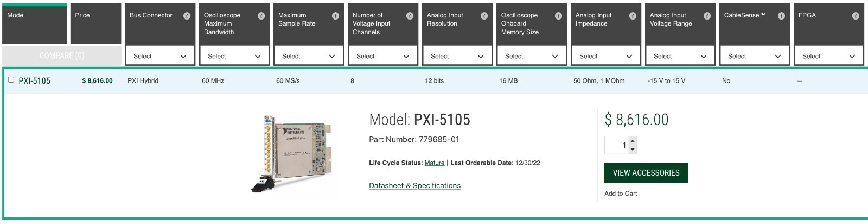Screen dimensions: 868x224
Task: Click the Price column header
Action: click(x=95, y=23)
